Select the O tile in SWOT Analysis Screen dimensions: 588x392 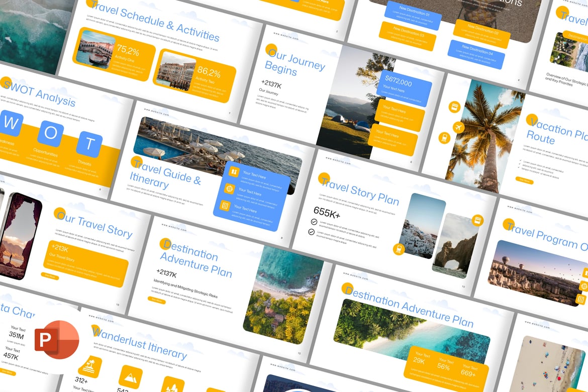(x=51, y=133)
